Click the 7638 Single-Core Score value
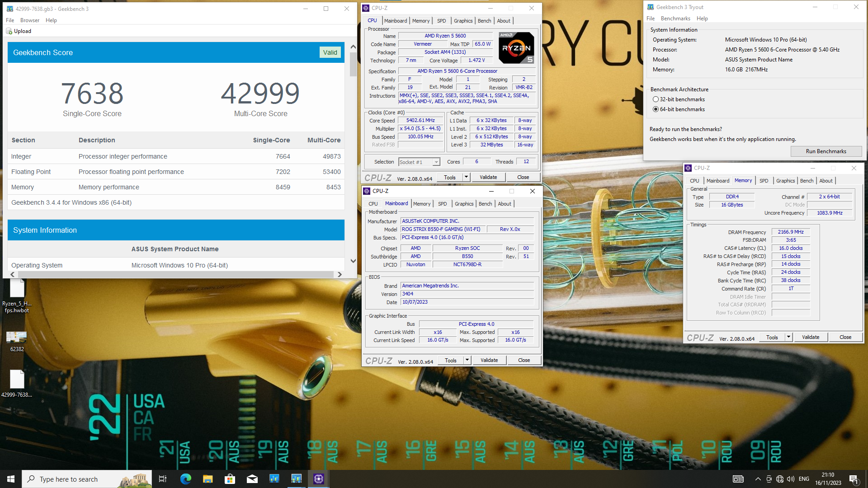 click(92, 94)
